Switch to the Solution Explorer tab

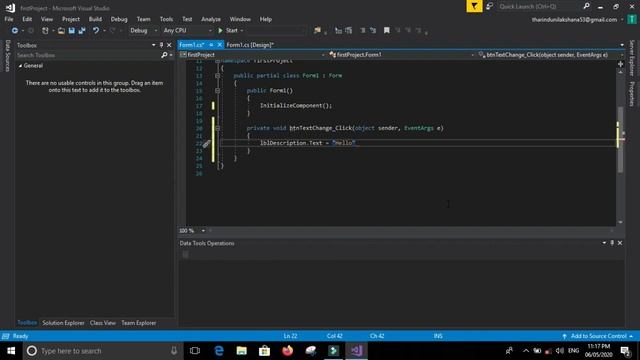click(63, 323)
